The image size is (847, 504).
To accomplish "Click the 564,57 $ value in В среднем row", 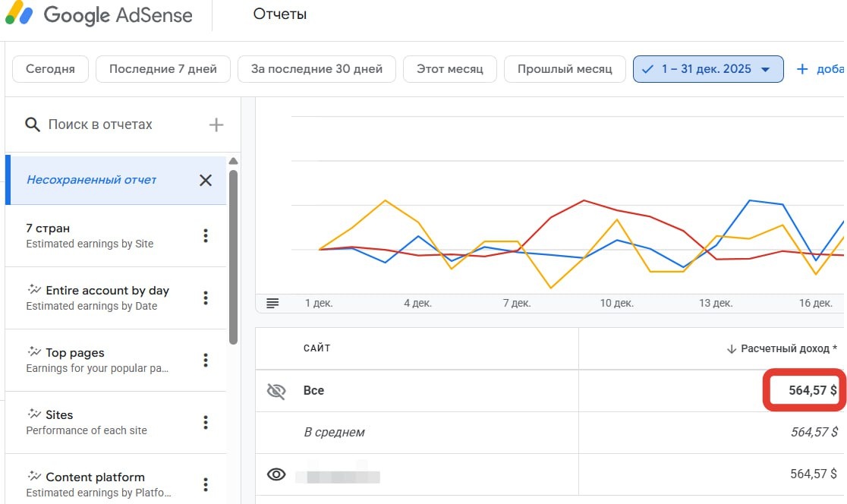I will [814, 432].
